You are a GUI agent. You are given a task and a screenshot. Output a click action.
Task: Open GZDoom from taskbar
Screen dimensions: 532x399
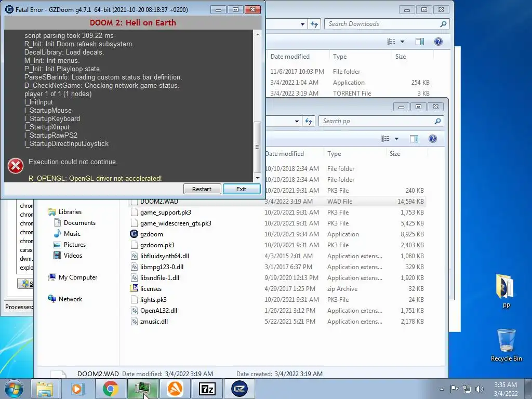point(239,389)
